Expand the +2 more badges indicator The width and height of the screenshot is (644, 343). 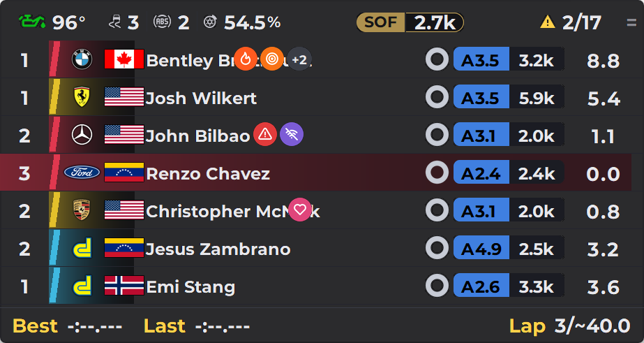[x=299, y=59]
